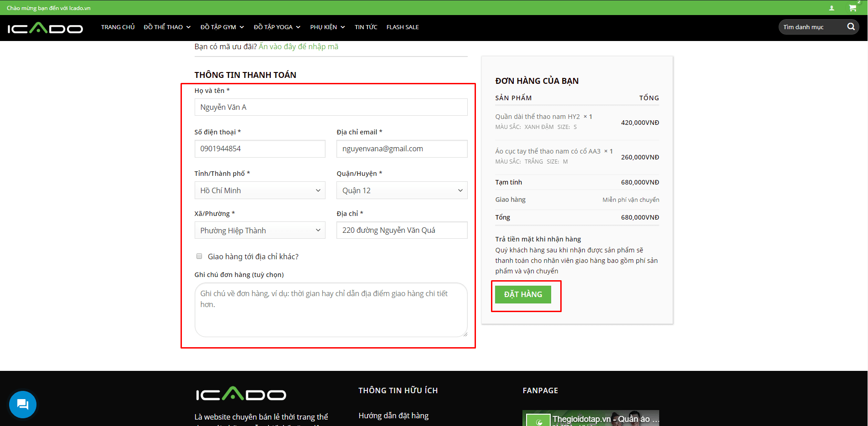The width and height of the screenshot is (868, 426).
Task: Open the 'Hướng dẫn đặt hàng' footer link
Action: point(393,416)
